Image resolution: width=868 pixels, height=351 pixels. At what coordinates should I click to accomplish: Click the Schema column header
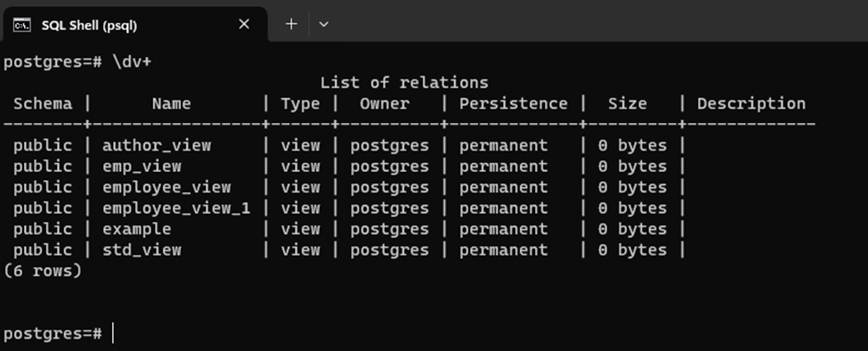(43, 104)
